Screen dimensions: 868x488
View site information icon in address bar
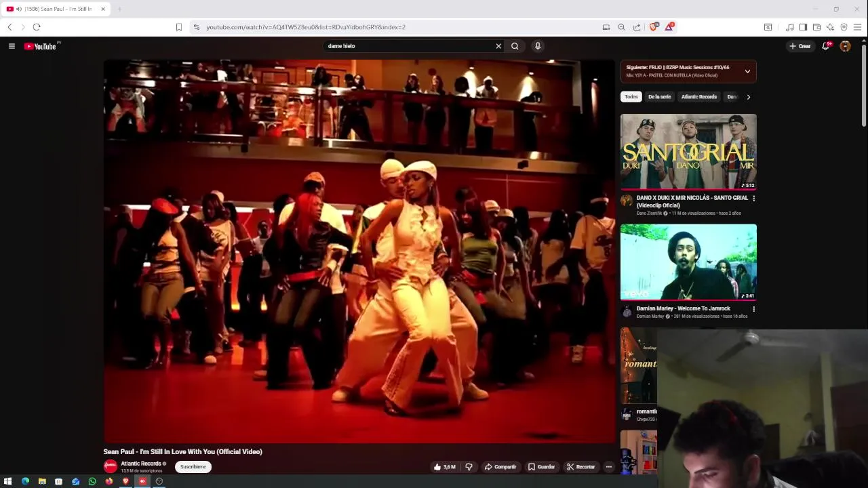point(197,27)
